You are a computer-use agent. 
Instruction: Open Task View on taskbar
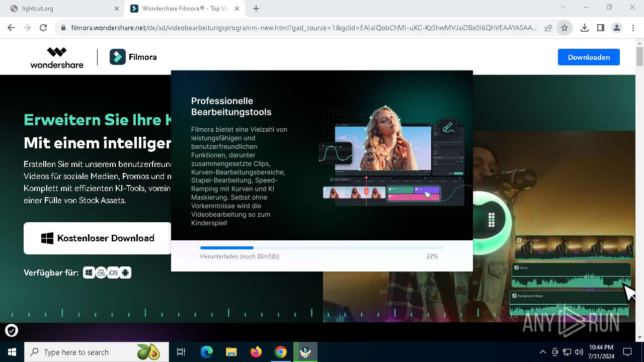pyautogui.click(x=181, y=352)
